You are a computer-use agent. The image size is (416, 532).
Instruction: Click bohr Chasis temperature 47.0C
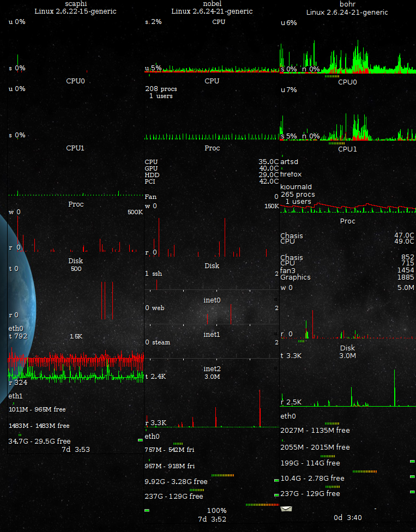(404, 235)
